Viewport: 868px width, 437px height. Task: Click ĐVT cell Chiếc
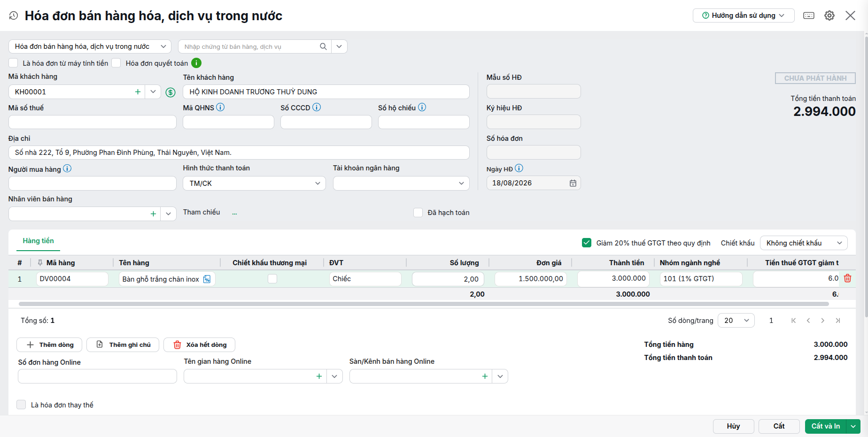[365, 279]
